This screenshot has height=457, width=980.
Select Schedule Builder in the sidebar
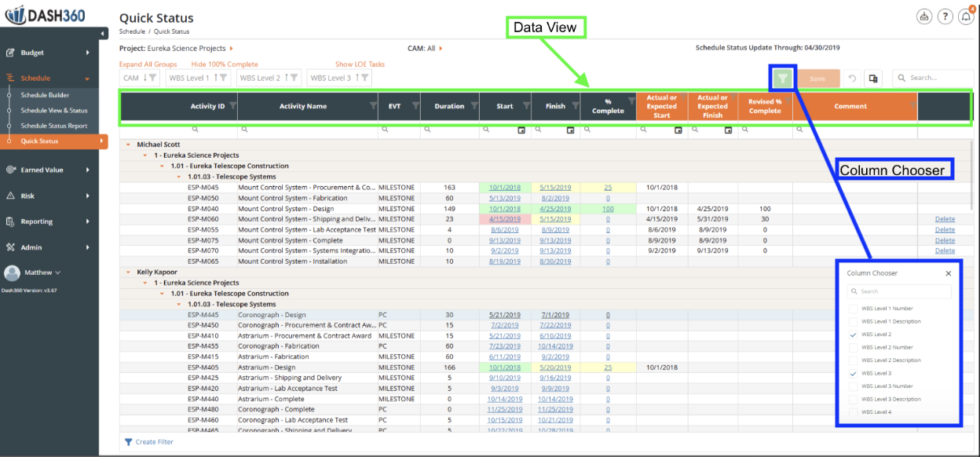coord(45,95)
